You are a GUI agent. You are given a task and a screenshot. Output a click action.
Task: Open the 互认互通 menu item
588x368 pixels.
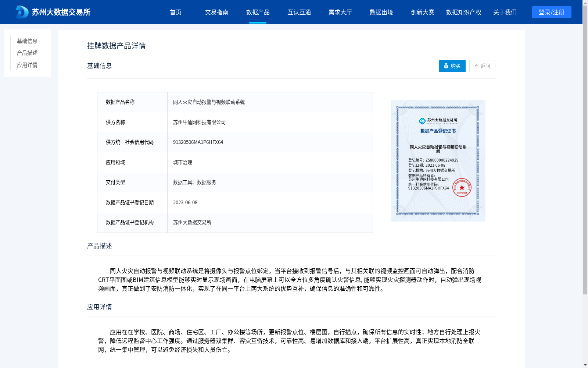(x=299, y=12)
